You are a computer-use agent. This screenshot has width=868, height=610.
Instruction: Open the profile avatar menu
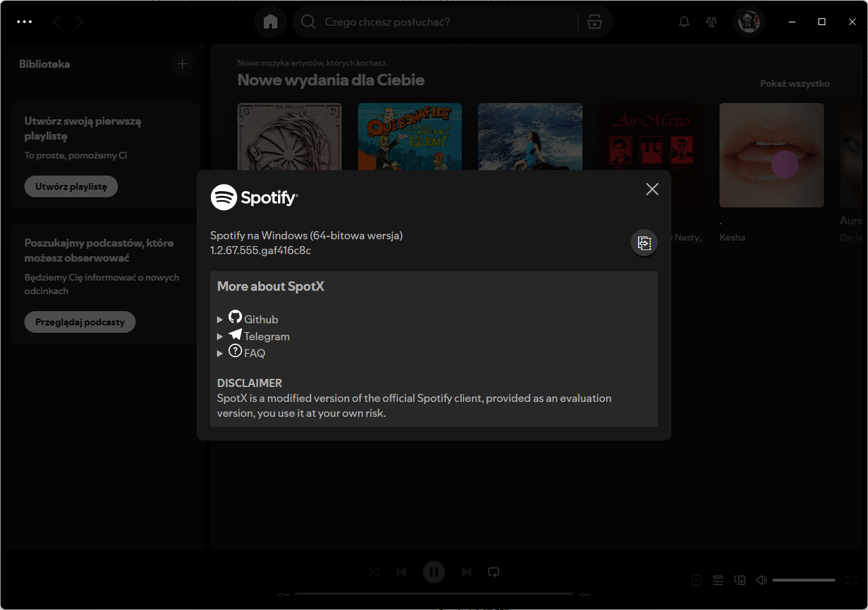tap(749, 22)
